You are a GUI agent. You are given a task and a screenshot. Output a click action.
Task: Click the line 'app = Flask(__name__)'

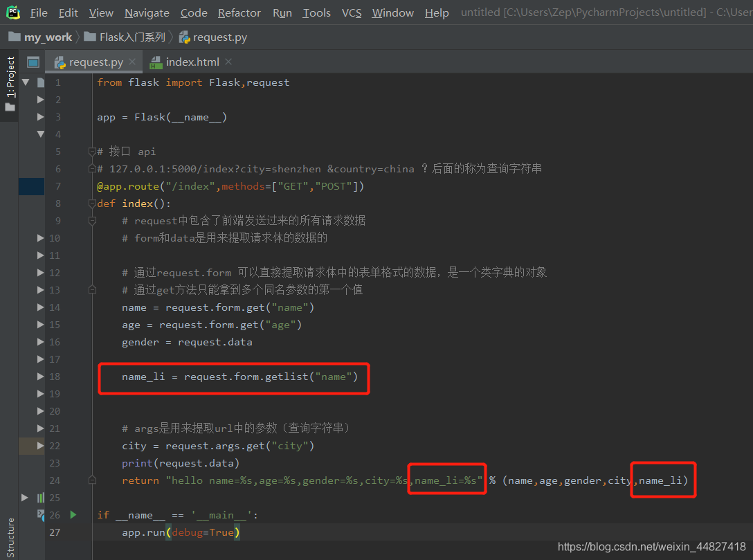click(162, 117)
